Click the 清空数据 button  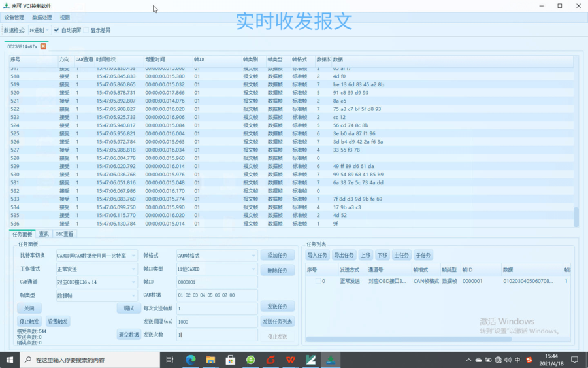(x=129, y=335)
